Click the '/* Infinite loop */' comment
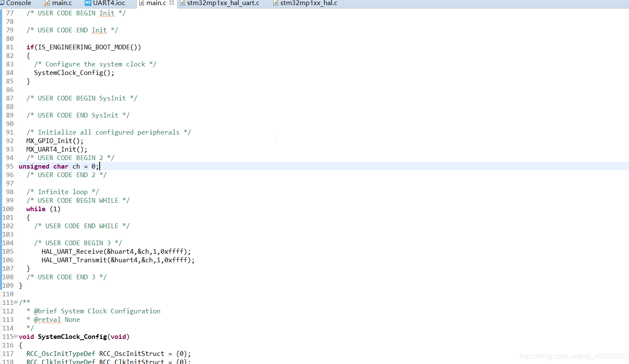629x364 pixels. coord(63,192)
